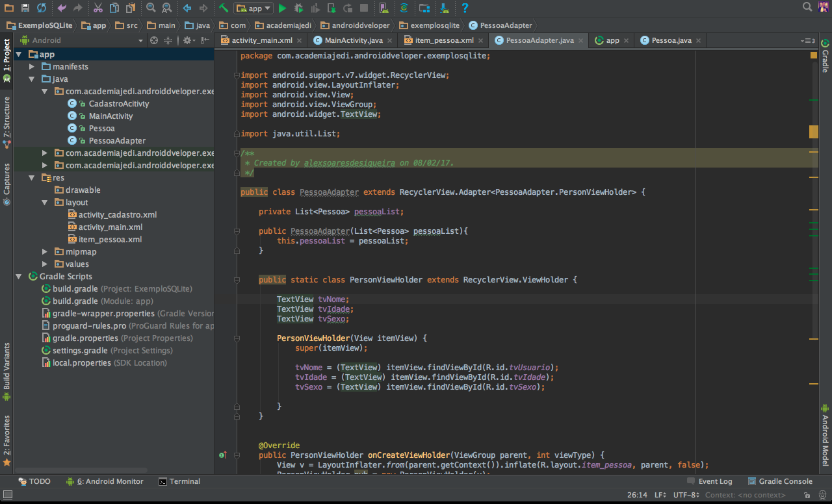
Task: Click the Debug app bug icon
Action: coord(298,8)
